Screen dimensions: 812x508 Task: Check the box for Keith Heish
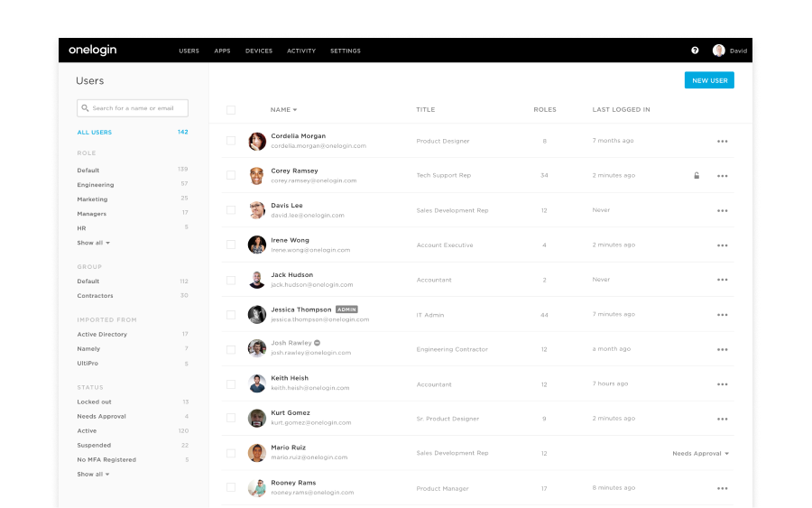[x=231, y=384]
